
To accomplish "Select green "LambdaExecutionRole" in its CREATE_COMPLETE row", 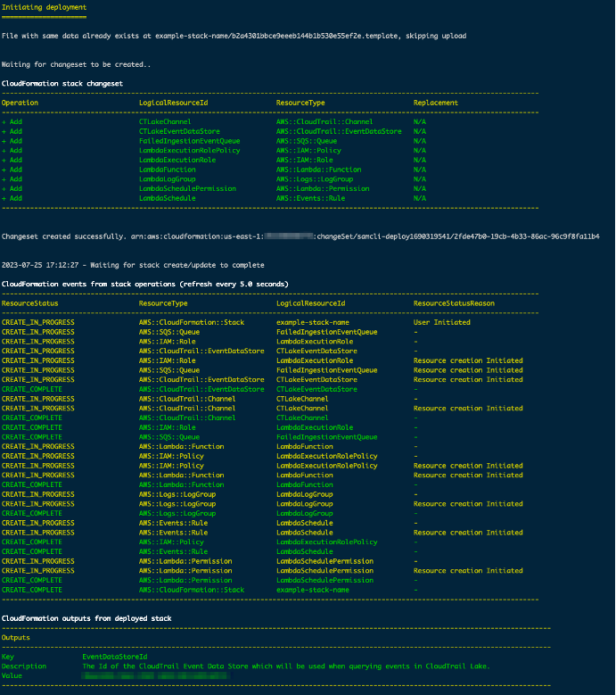I will tap(315, 427).
